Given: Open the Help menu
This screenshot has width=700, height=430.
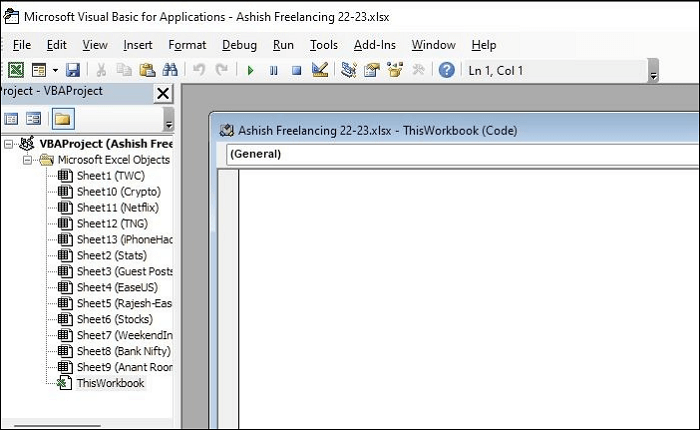Looking at the screenshot, I should click(x=484, y=45).
